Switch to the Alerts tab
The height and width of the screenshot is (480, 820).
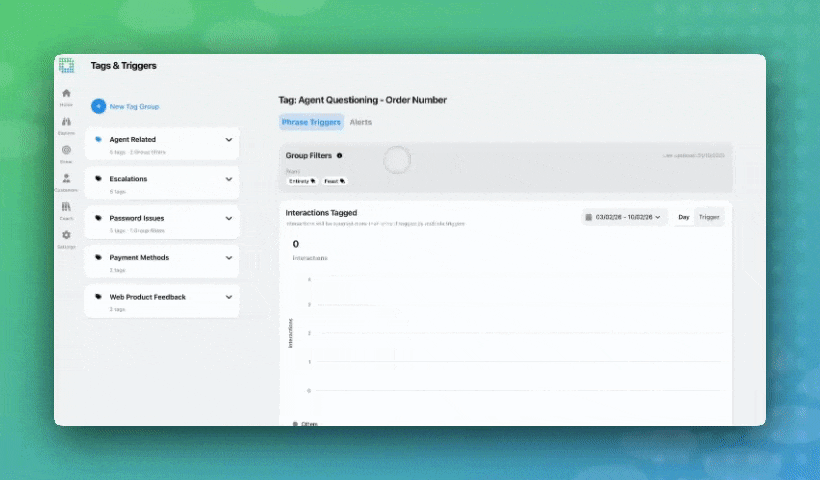coord(361,122)
